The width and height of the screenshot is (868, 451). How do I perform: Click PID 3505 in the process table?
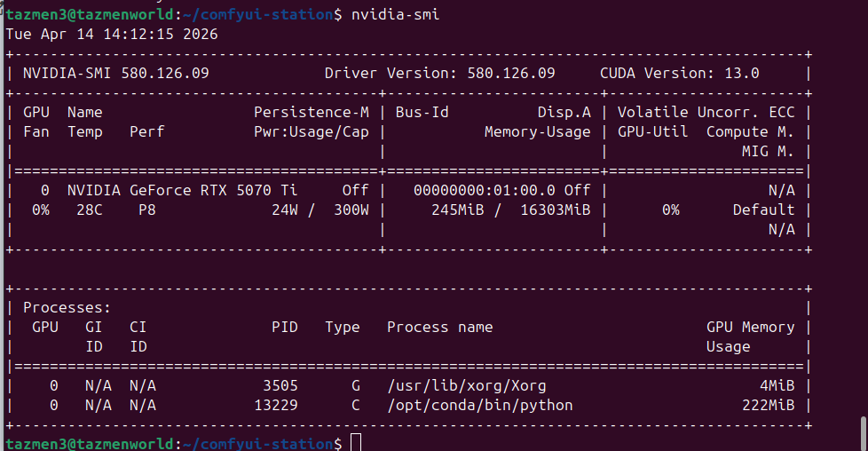tap(284, 386)
